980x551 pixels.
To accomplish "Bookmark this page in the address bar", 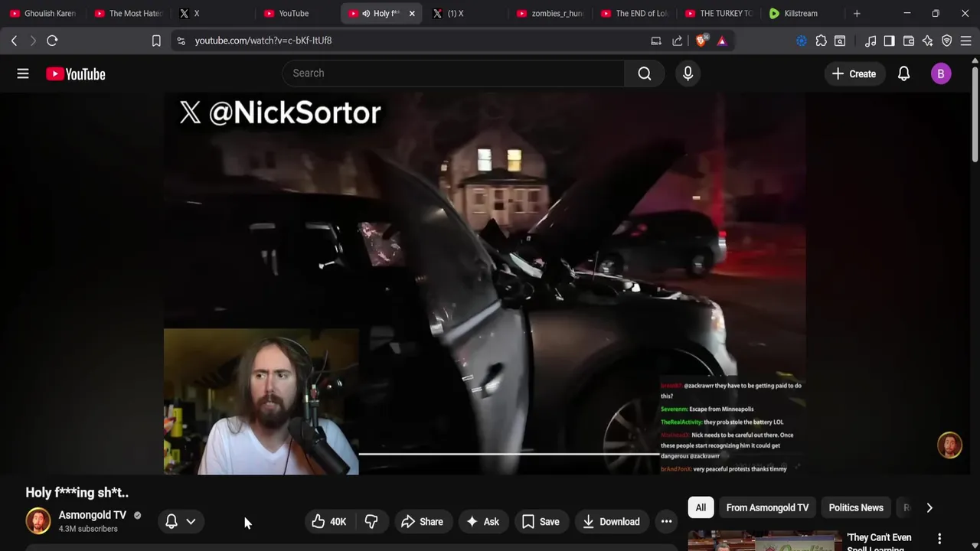I will click(x=156, y=41).
